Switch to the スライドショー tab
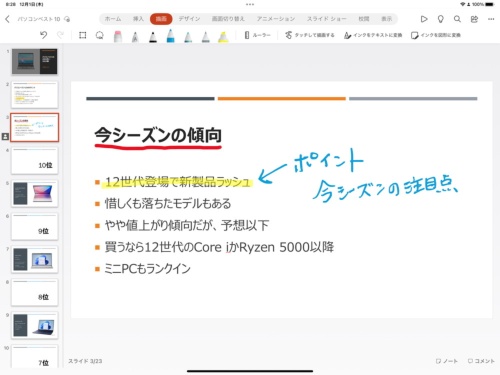 coord(326,19)
